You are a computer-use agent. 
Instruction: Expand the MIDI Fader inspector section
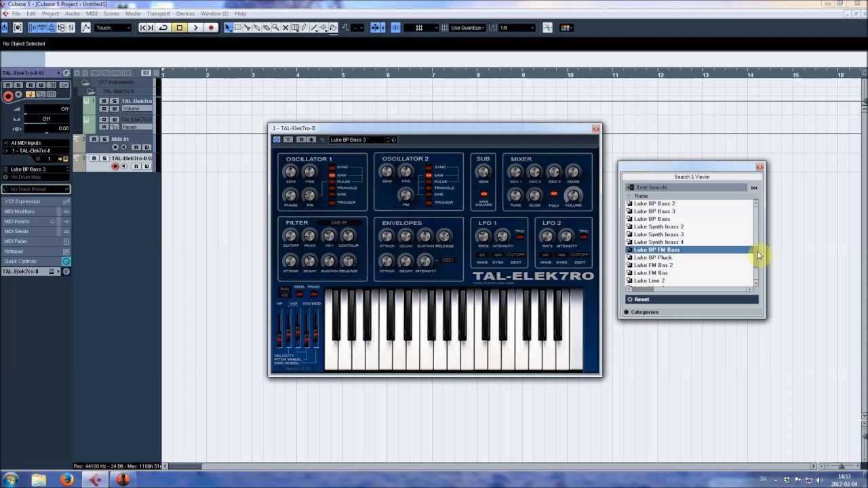(35, 241)
